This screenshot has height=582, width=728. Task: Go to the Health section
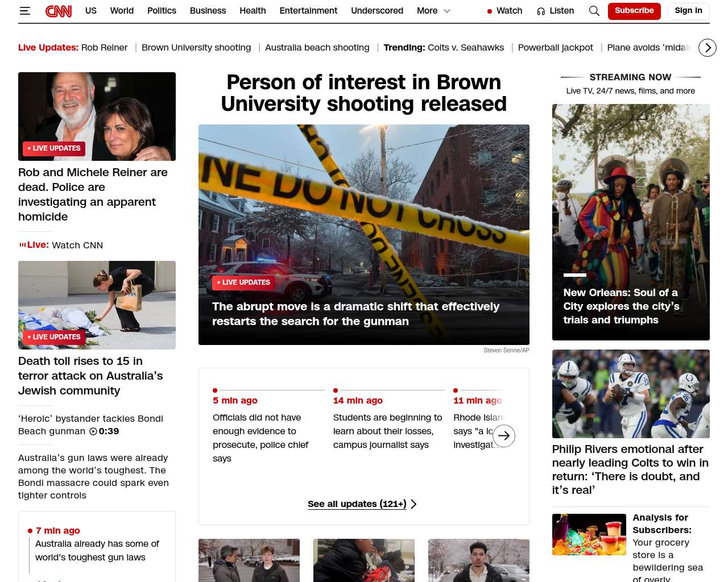[x=253, y=11]
